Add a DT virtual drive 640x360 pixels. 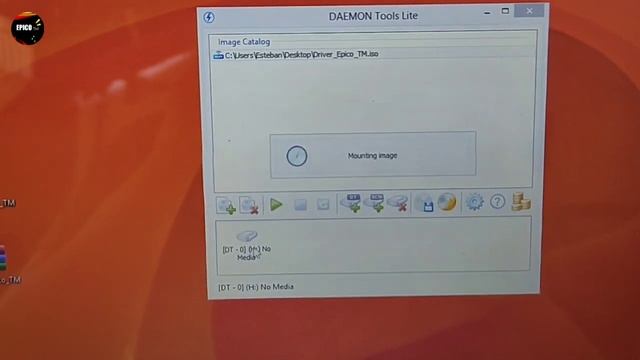(x=351, y=203)
